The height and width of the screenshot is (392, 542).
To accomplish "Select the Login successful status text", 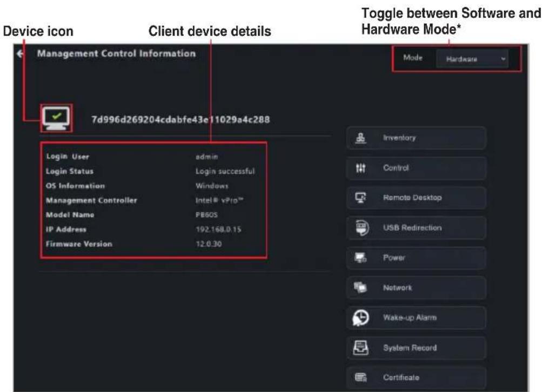I will click(225, 171).
